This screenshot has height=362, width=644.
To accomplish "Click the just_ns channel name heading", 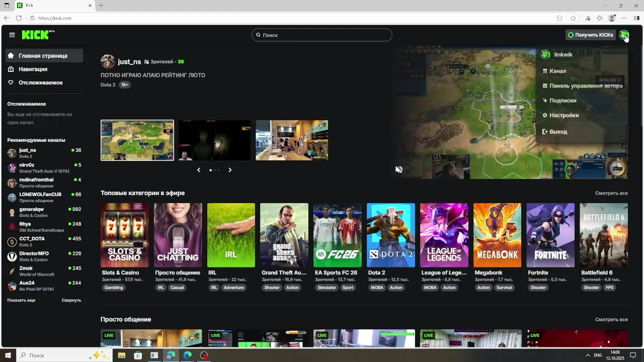I will coord(129,61).
